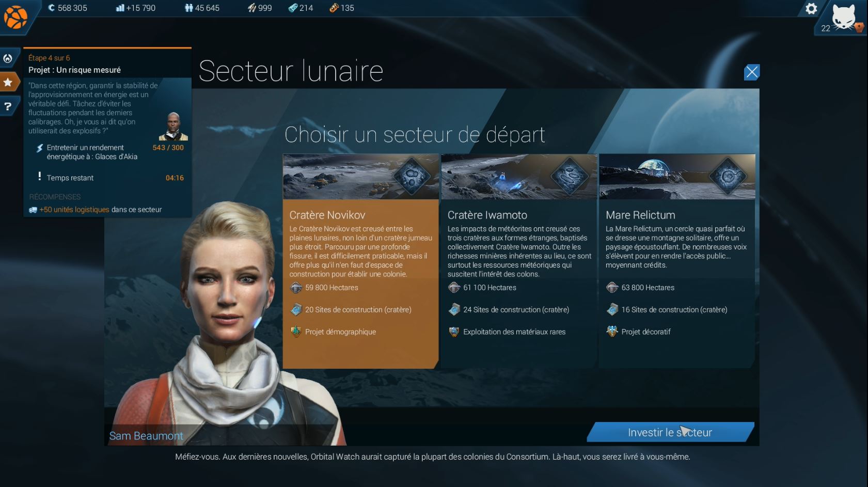Viewport: 868px width, 487px height.
Task: Click the construction icon beside 24 Sites
Action: coord(454,310)
